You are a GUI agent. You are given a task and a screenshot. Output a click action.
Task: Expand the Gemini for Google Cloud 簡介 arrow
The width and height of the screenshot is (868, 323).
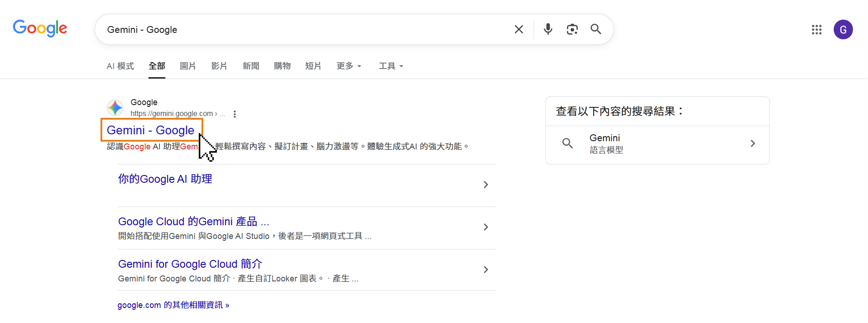point(486,270)
